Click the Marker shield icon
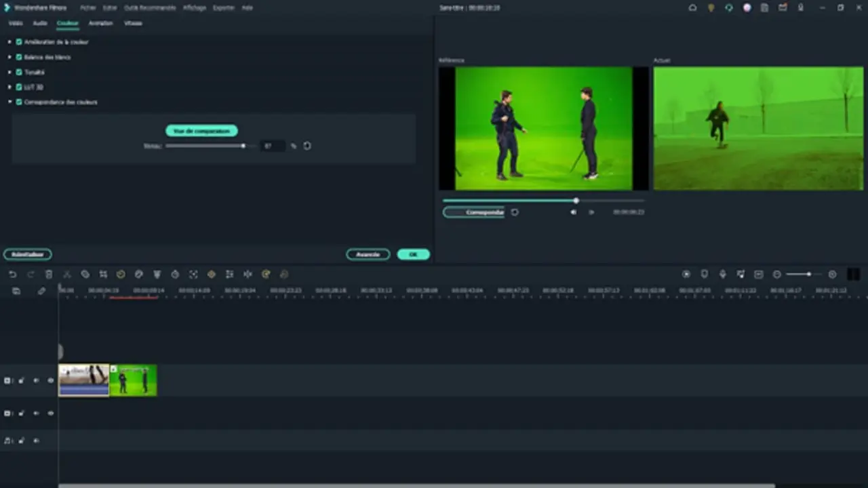Screen dimensions: 868x488 (705, 274)
